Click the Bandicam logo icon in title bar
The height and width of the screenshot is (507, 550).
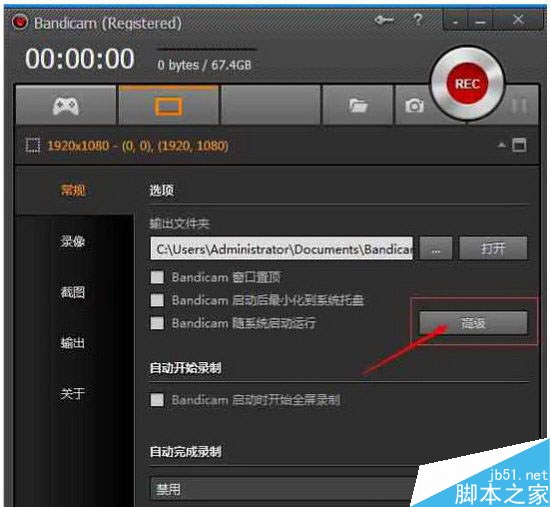click(19, 23)
